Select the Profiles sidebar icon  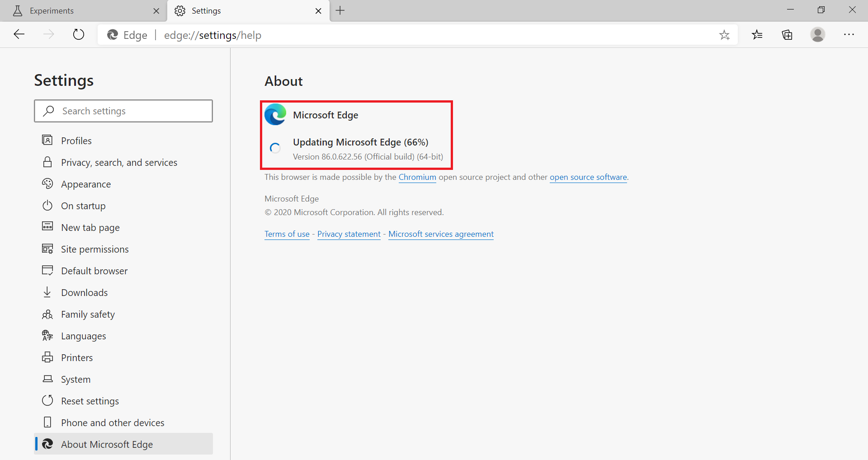click(x=47, y=140)
